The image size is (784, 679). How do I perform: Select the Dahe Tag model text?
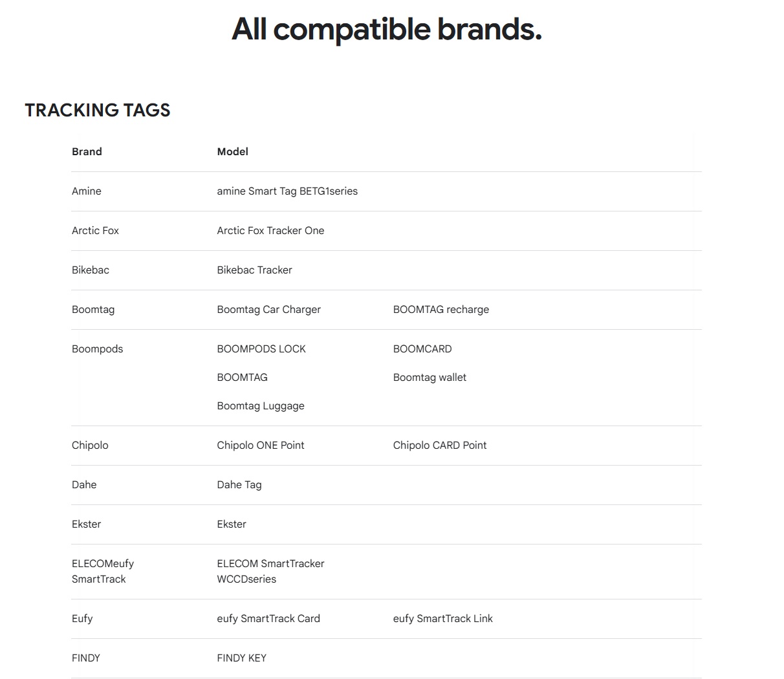point(239,484)
